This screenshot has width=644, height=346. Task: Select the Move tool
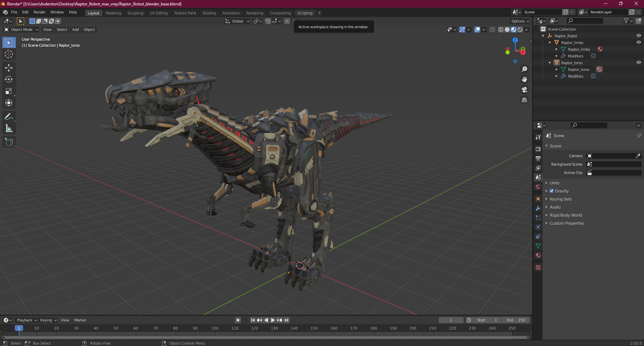[x=9, y=68]
